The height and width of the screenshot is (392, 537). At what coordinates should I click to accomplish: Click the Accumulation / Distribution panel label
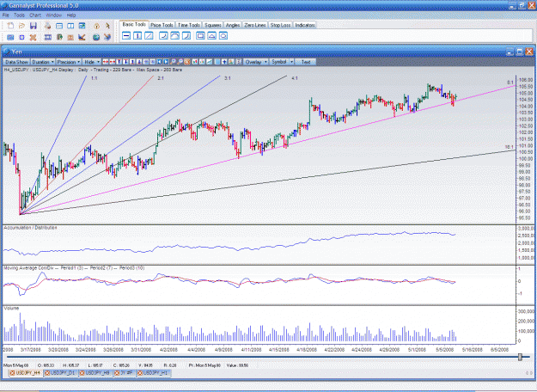30,228
